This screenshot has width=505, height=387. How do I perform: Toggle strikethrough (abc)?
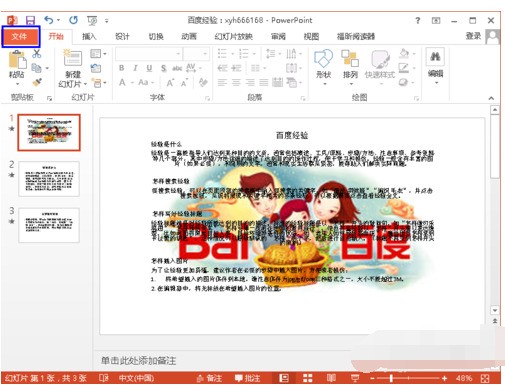(177, 68)
